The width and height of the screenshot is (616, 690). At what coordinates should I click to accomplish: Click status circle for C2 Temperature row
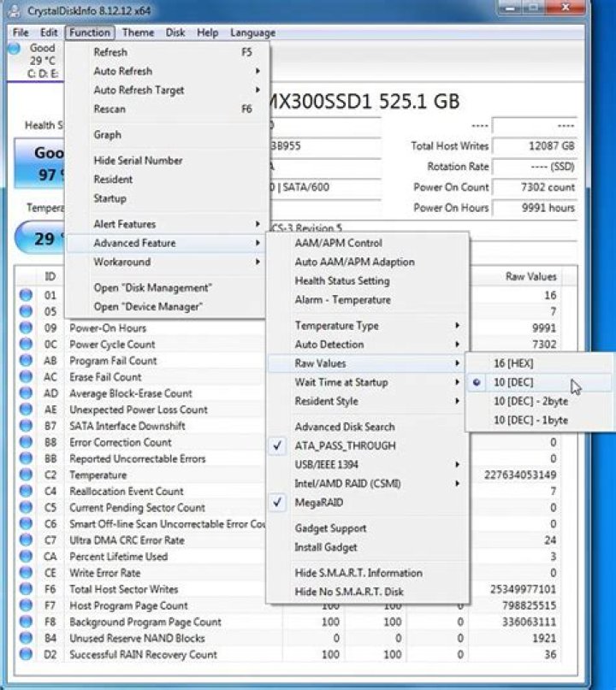coord(26,475)
